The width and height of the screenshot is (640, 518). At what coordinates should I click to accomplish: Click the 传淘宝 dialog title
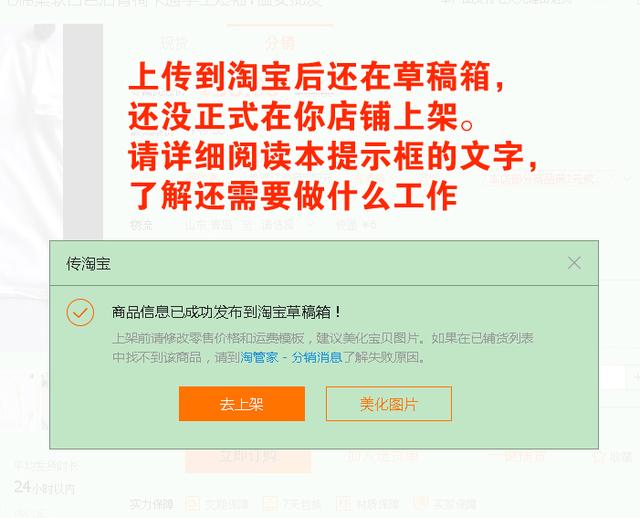pos(88,264)
